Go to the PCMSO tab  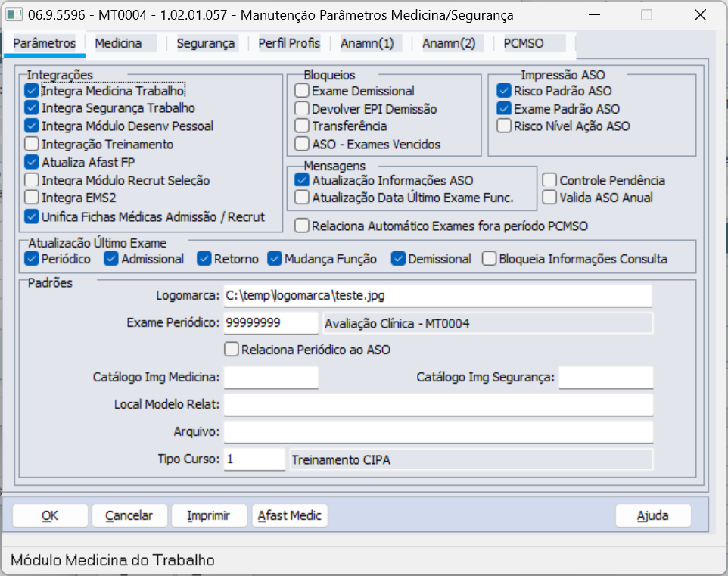pos(524,43)
